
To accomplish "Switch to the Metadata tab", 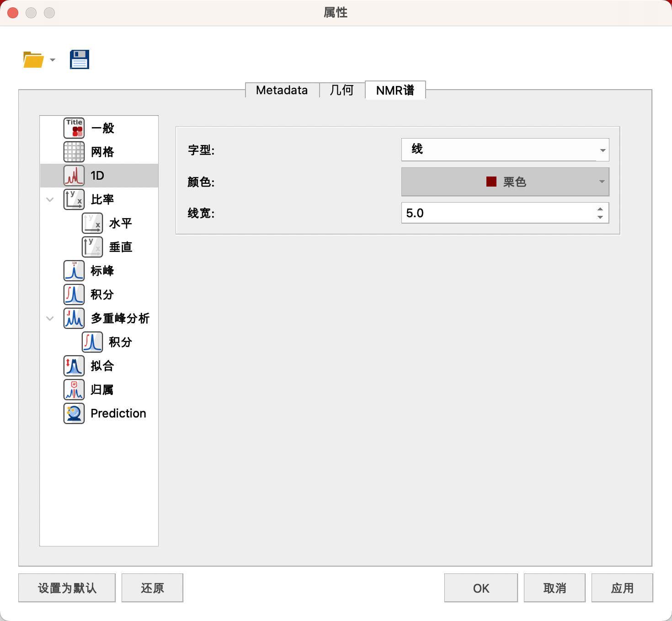I will coord(282,90).
